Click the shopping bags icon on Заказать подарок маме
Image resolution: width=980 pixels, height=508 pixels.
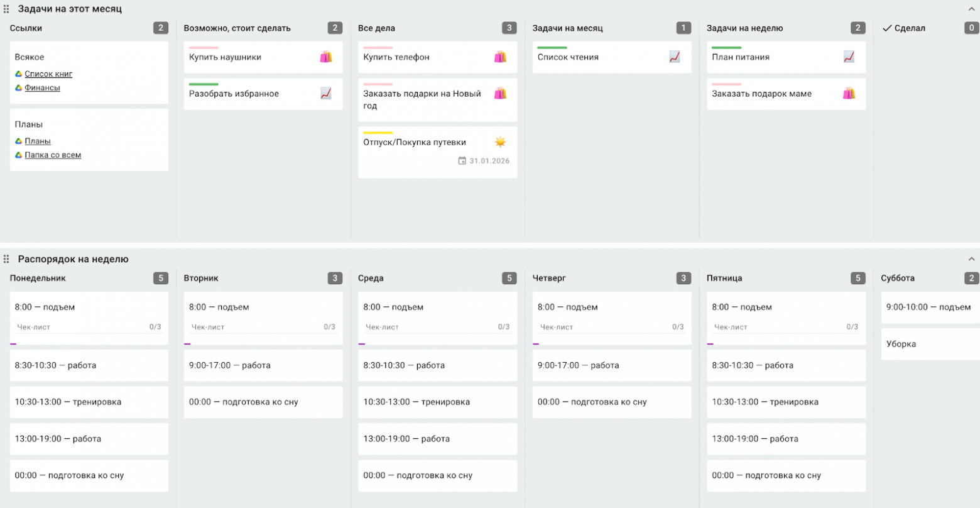click(849, 94)
